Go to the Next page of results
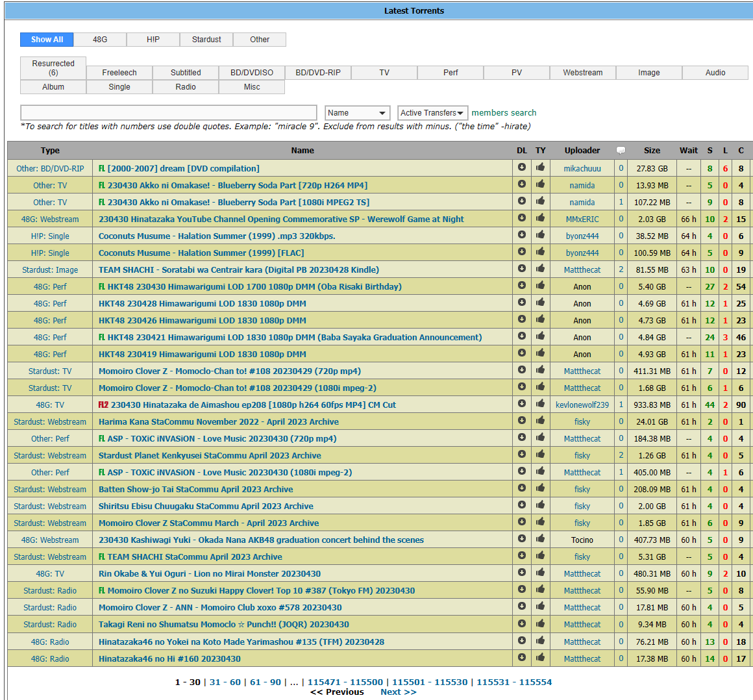The width and height of the screenshot is (753, 700). coord(398,692)
